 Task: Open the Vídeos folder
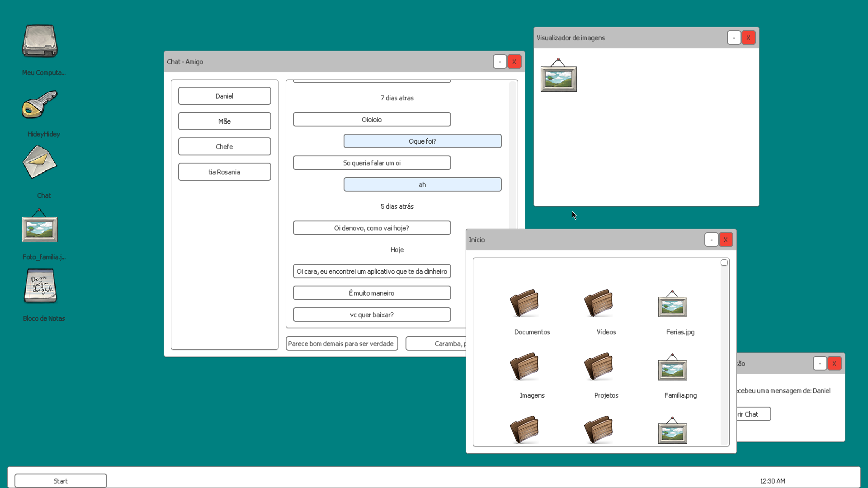[x=599, y=304]
